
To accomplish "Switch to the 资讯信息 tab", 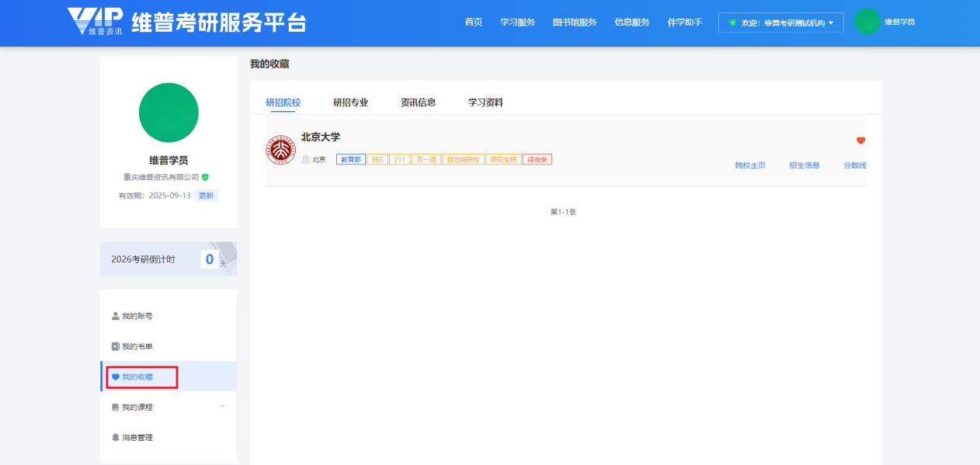I will click(x=418, y=102).
